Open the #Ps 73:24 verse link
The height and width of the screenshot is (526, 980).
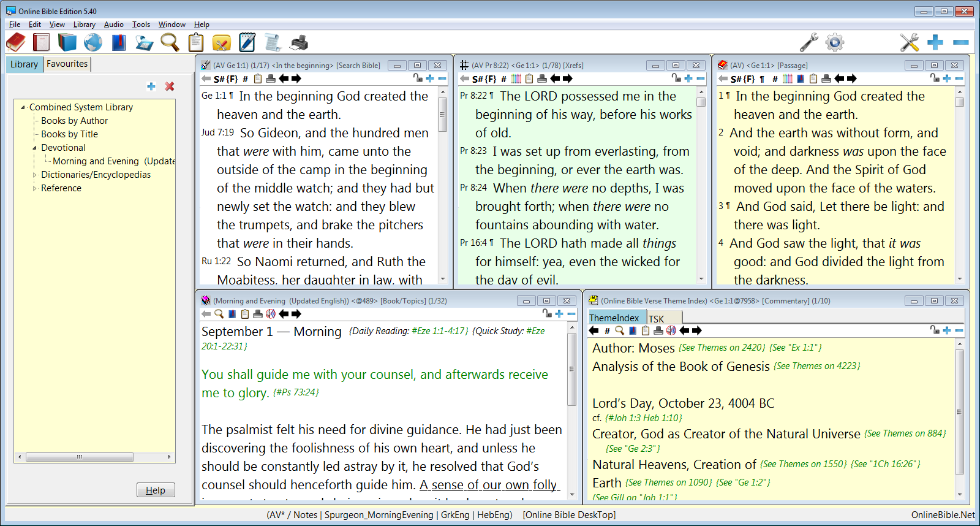click(296, 392)
